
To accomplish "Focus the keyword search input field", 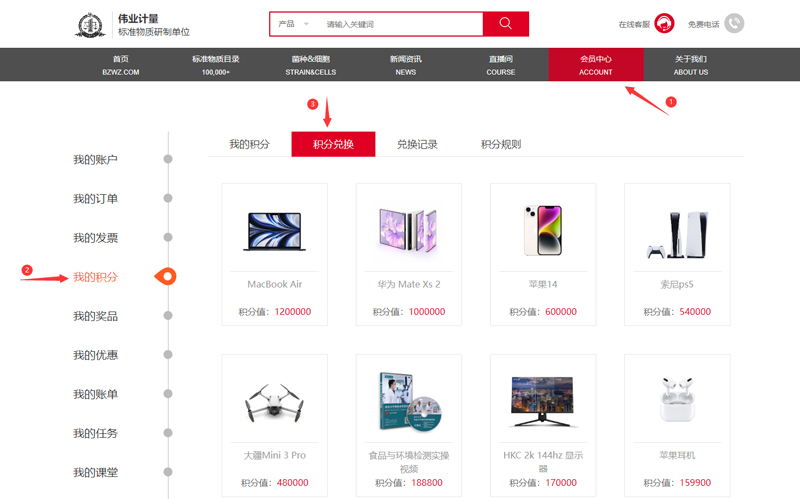I will (x=401, y=24).
